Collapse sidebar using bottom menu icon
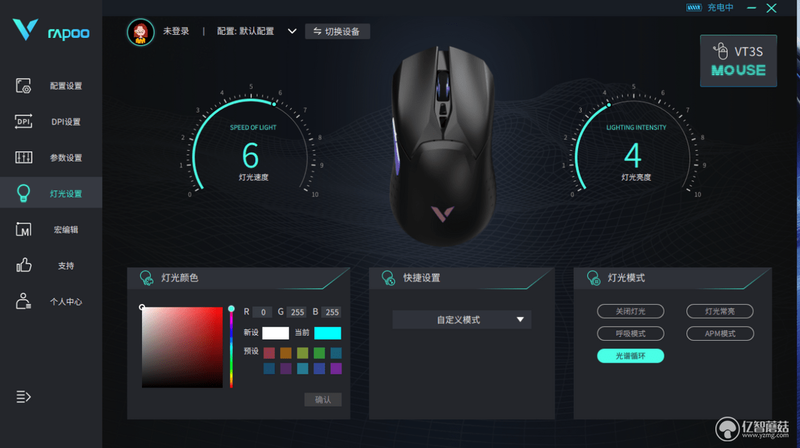 coord(23,396)
